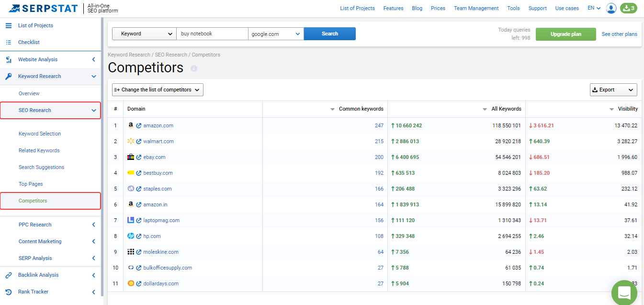Expand the Website Analysis section
Image resolution: width=644 pixels, height=305 pixels.
tap(93, 59)
